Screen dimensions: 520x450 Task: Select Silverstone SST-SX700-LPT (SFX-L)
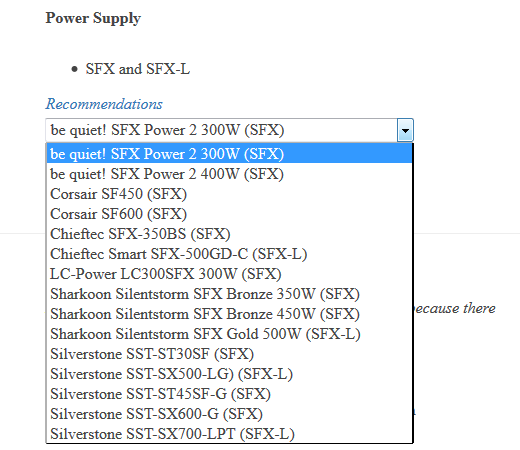pyautogui.click(x=229, y=434)
